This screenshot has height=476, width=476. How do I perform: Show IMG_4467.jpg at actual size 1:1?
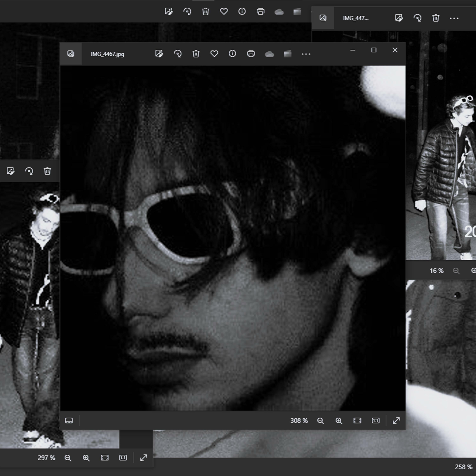point(375,420)
